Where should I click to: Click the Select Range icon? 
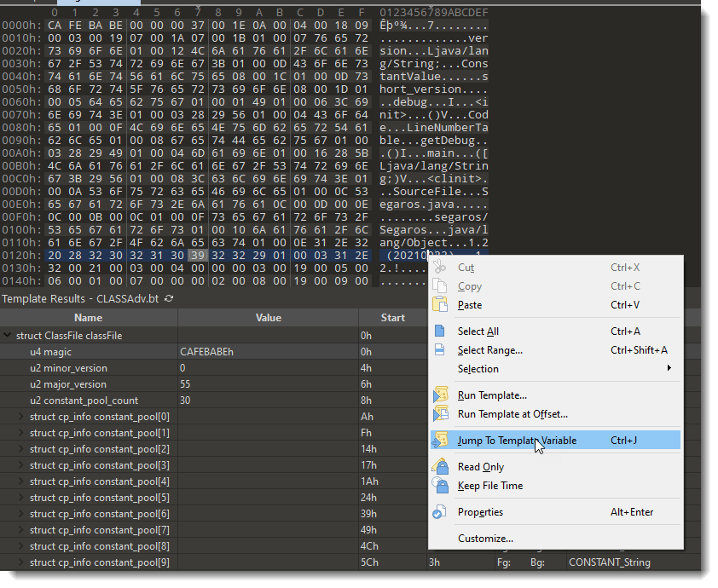440,349
